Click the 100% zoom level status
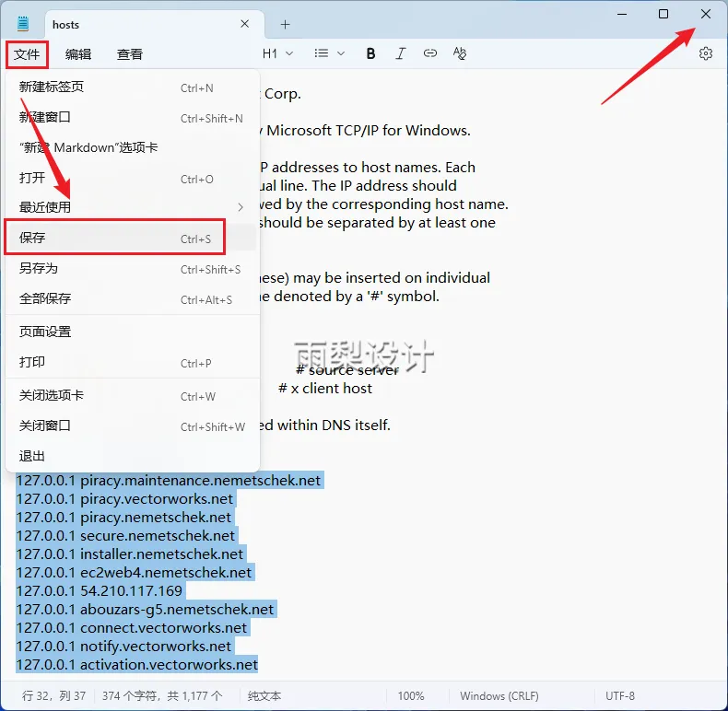The image size is (728, 711). point(411,695)
